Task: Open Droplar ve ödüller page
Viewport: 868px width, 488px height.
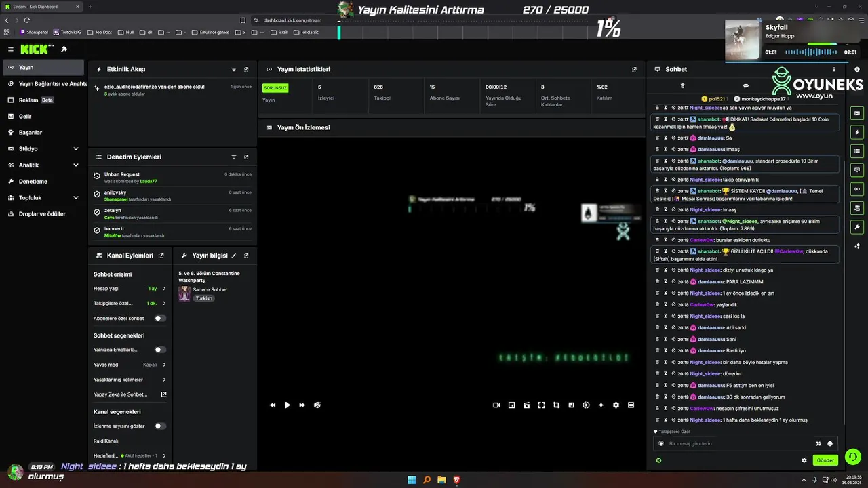Action: (x=43, y=214)
